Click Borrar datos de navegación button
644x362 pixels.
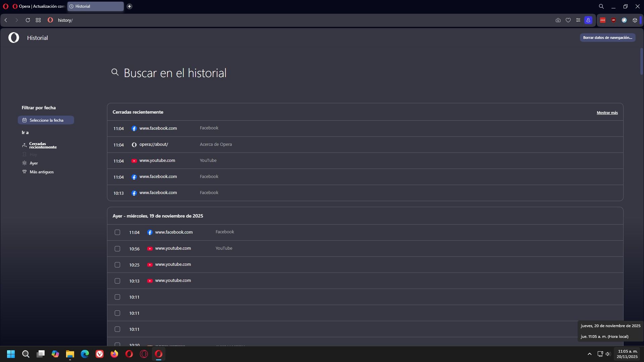pos(607,38)
